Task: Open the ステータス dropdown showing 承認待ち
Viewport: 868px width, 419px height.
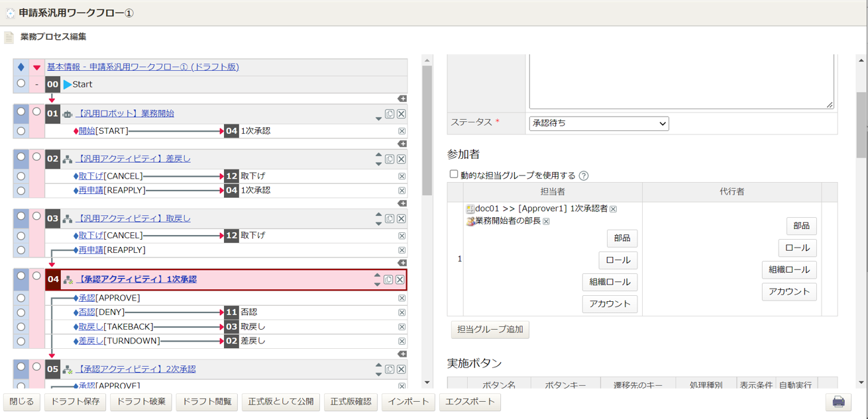Action: pyautogui.click(x=599, y=123)
